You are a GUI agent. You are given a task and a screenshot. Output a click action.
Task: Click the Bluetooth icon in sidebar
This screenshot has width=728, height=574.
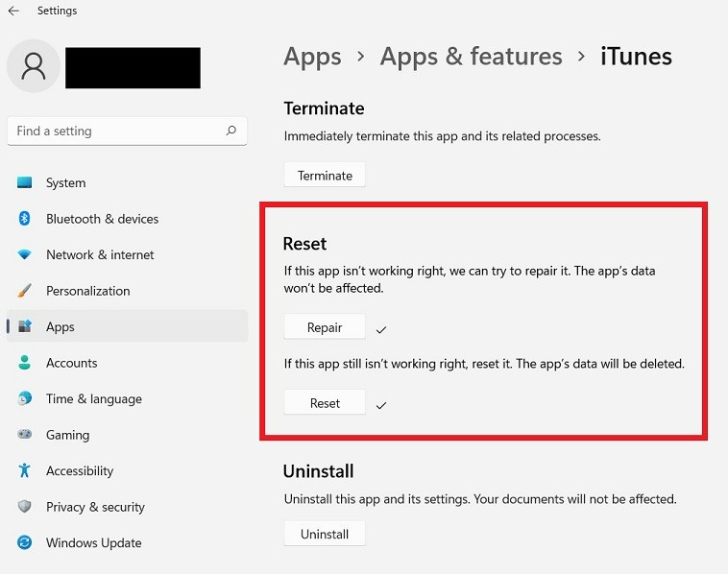click(x=25, y=218)
